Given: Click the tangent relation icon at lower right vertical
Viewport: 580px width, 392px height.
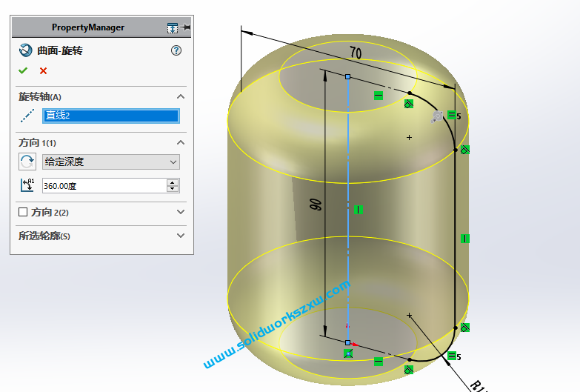Looking at the screenshot, I should (465, 328).
